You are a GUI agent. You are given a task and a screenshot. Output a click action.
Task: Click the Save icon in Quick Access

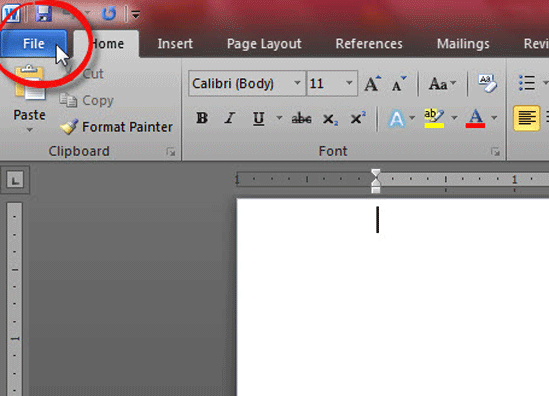44,13
